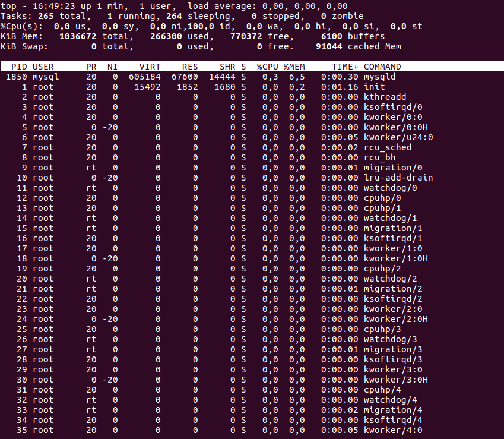Click the kworker/u24:0 process name
The width and height of the screenshot is (504, 439).
pos(398,137)
